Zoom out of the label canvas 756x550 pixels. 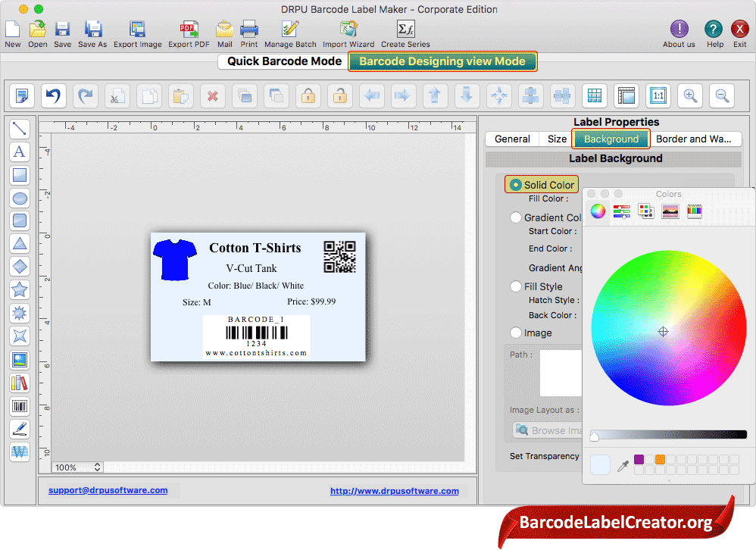point(722,95)
